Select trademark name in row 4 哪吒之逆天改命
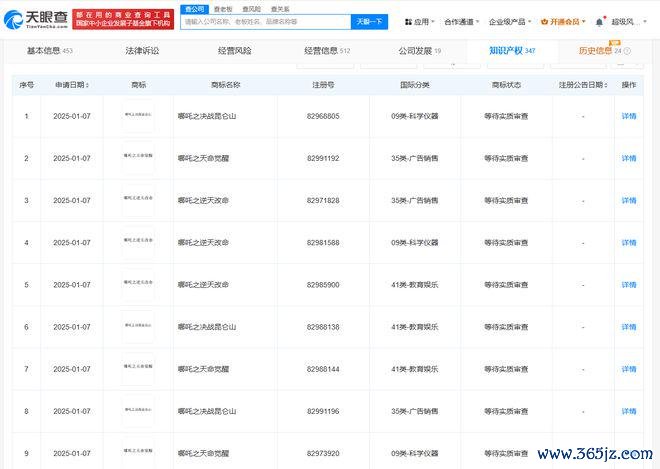The width and height of the screenshot is (660, 469). [203, 243]
